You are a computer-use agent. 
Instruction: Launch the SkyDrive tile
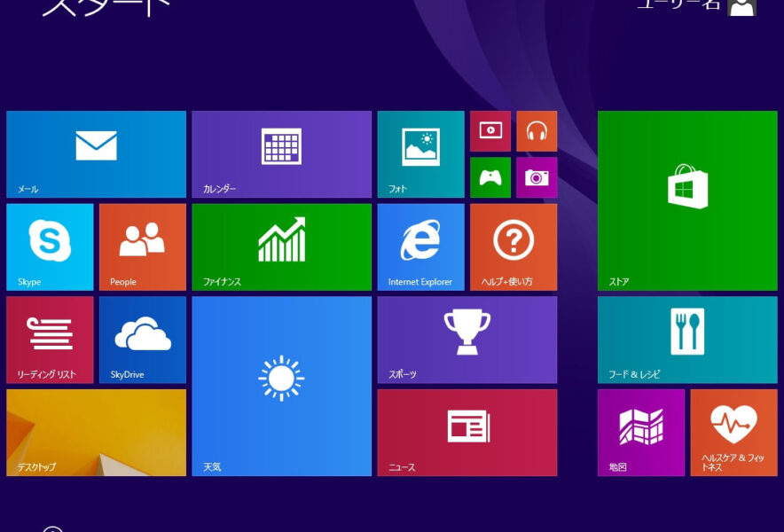click(143, 340)
